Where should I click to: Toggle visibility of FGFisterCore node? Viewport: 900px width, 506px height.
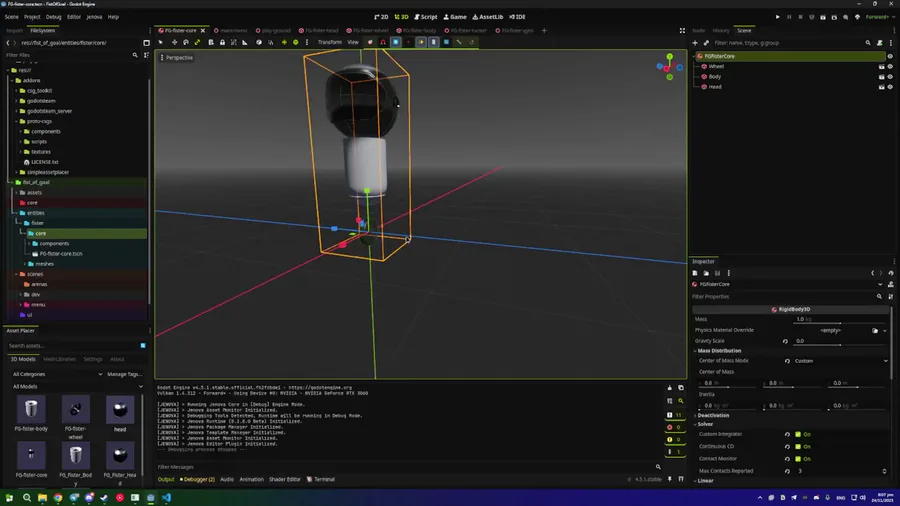pyautogui.click(x=890, y=56)
